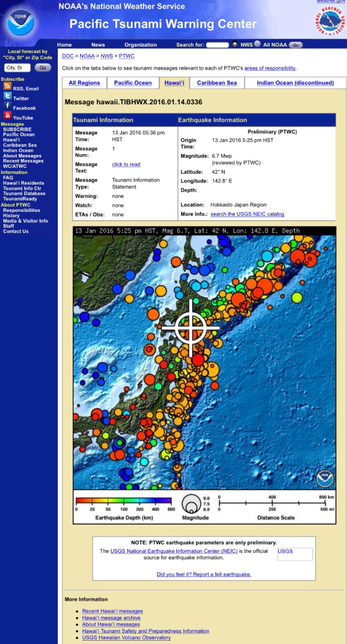Open the Facebook icon in sidebar

click(7, 106)
